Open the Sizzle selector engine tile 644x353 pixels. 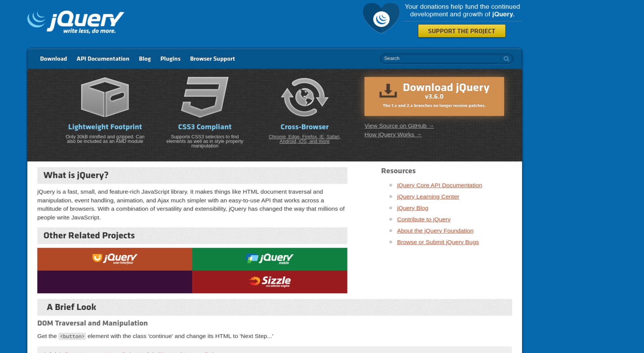point(270,282)
